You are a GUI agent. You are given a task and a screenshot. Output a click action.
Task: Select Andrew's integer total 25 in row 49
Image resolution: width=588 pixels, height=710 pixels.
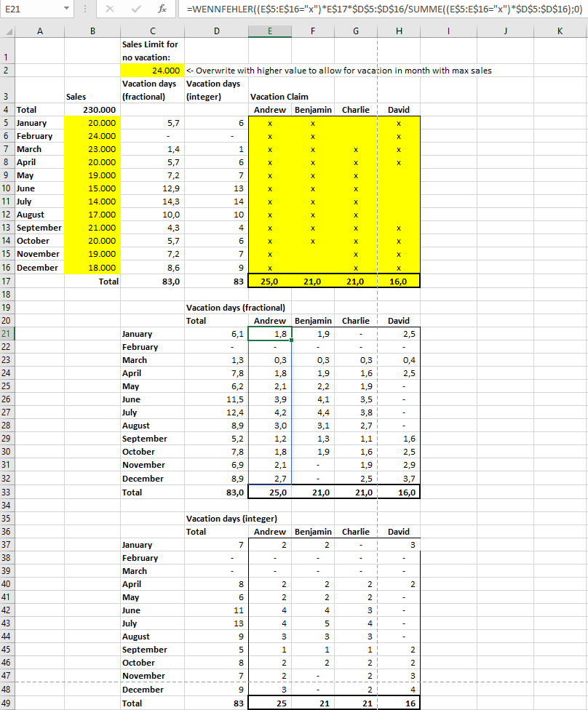click(270, 703)
